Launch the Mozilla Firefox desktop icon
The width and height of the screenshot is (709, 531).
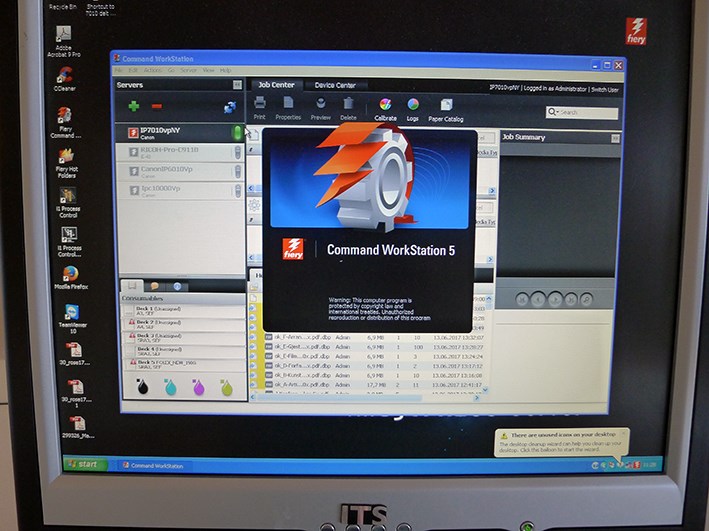[x=71, y=277]
